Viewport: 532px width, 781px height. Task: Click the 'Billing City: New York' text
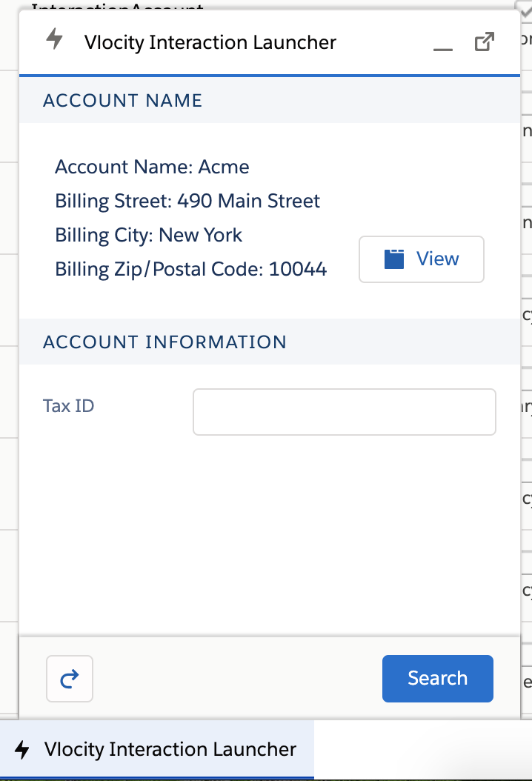click(148, 235)
